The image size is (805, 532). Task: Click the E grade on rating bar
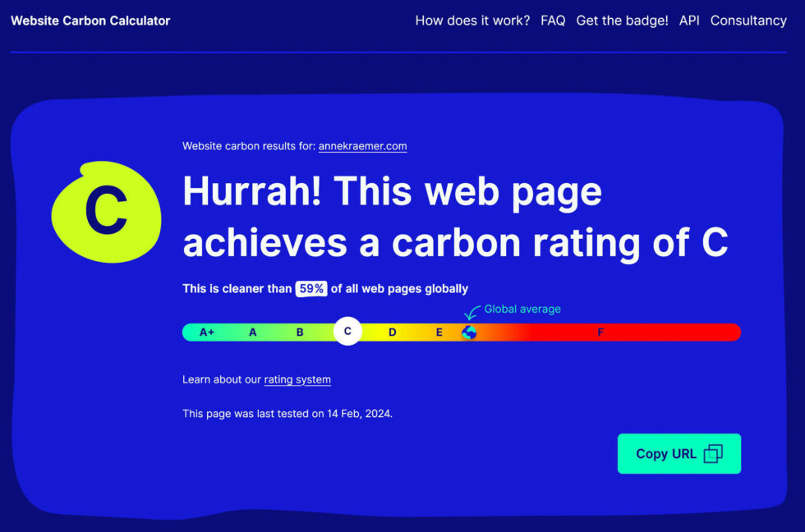point(439,332)
